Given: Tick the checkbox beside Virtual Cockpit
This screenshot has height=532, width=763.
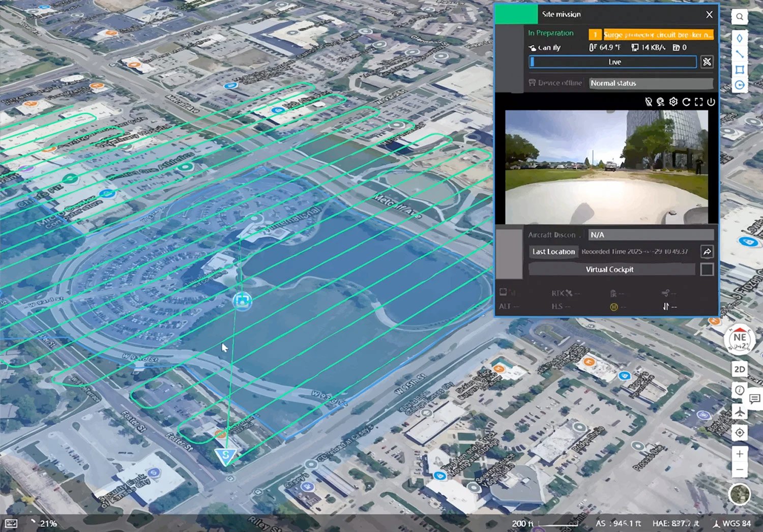Looking at the screenshot, I should coord(707,270).
